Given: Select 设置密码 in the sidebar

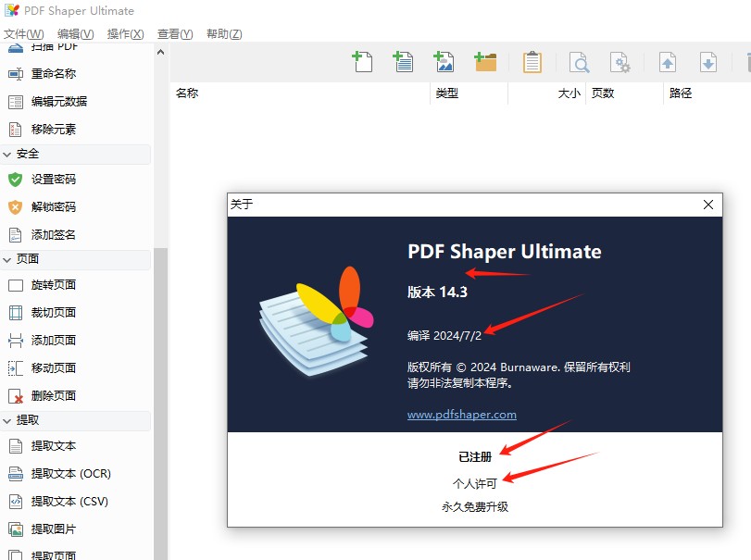Looking at the screenshot, I should coord(53,180).
